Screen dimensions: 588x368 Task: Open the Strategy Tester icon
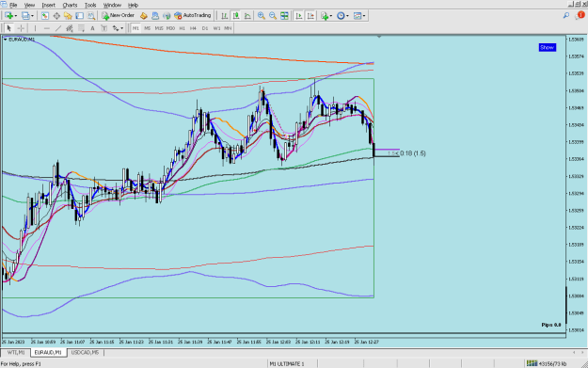click(91, 16)
